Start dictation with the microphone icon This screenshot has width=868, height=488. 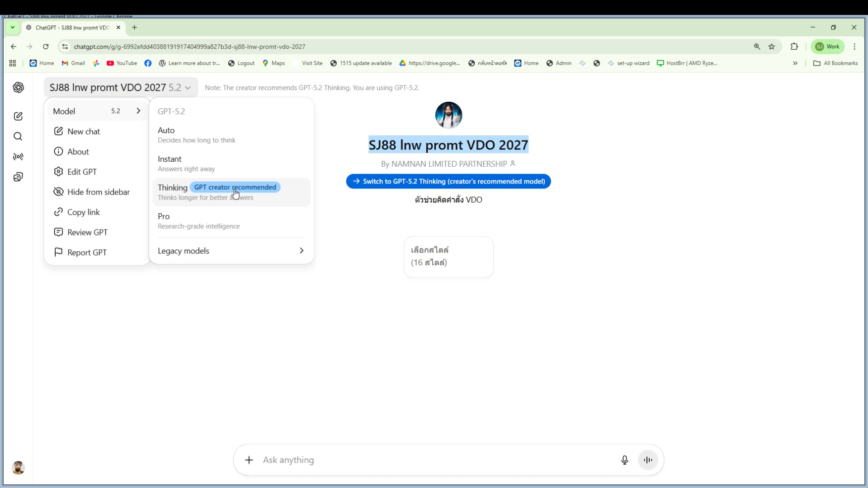click(625, 460)
